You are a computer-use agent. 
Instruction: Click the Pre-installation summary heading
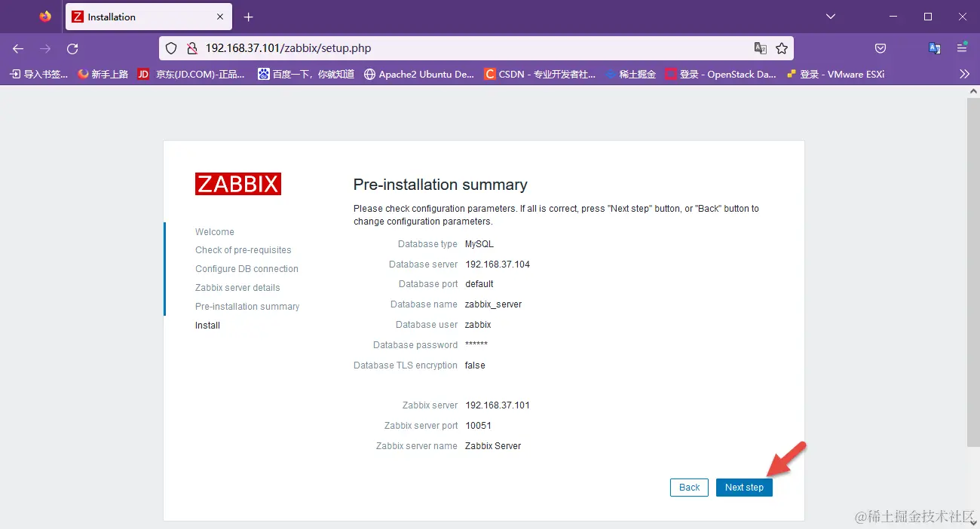[x=440, y=185]
